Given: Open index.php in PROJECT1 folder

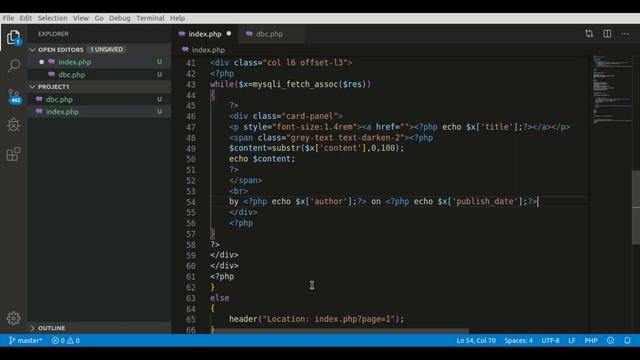Looking at the screenshot, I should click(x=99, y=111).
